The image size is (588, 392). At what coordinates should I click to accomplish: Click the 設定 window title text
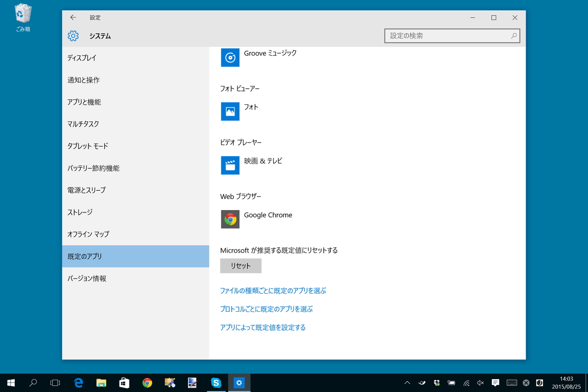pos(95,17)
